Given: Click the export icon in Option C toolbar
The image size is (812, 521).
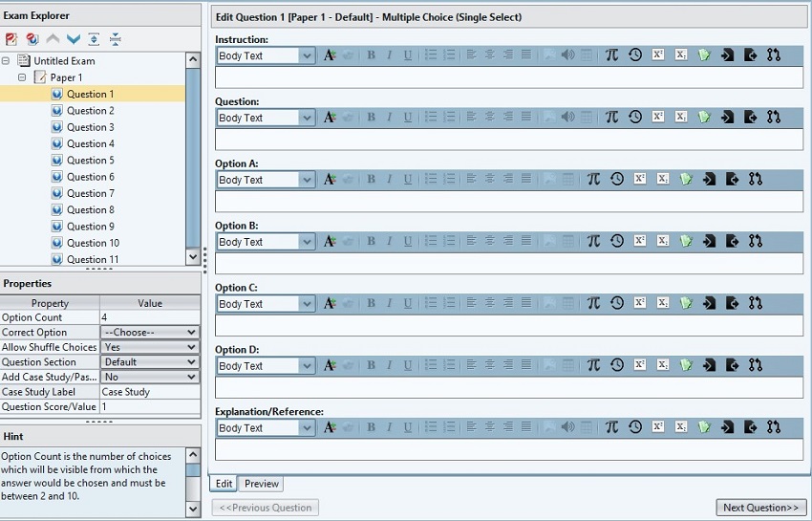Looking at the screenshot, I should [x=733, y=303].
